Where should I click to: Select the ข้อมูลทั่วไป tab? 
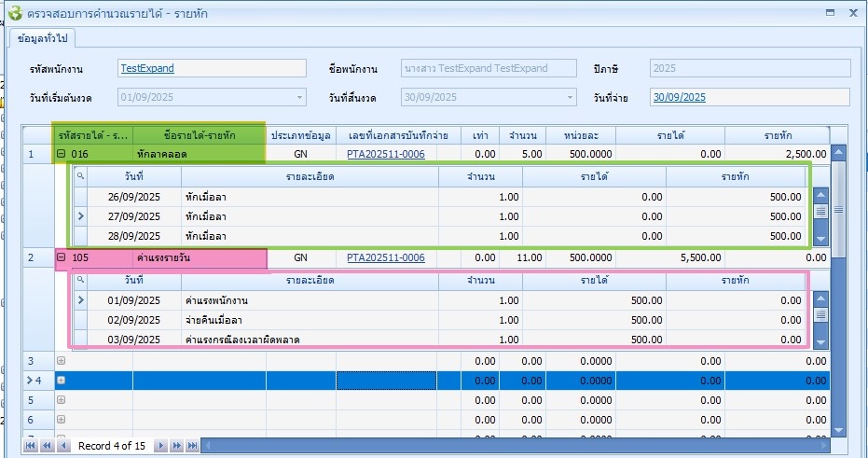(x=45, y=38)
